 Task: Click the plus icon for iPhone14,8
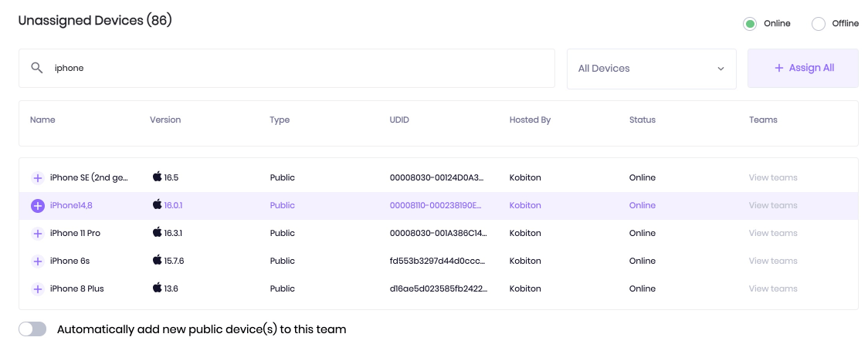point(38,206)
